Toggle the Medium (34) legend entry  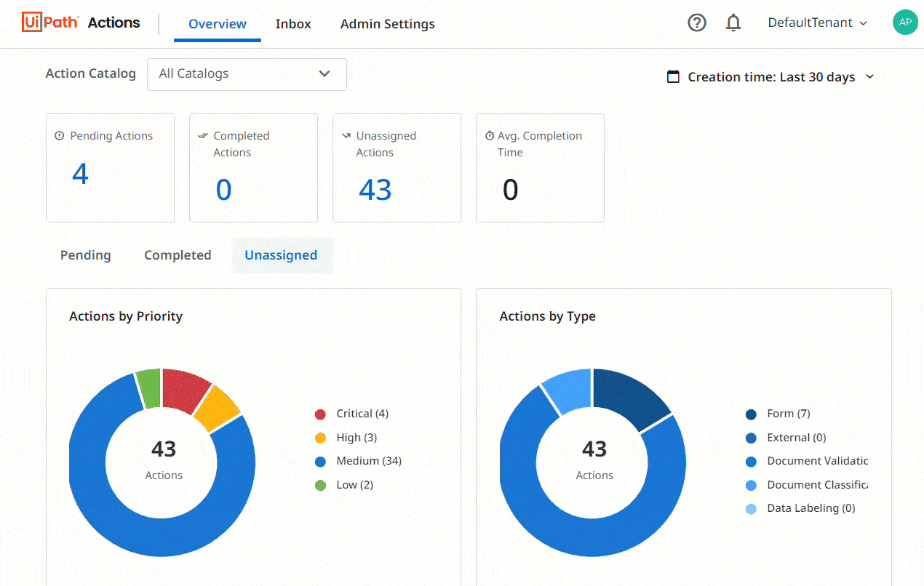click(x=368, y=461)
